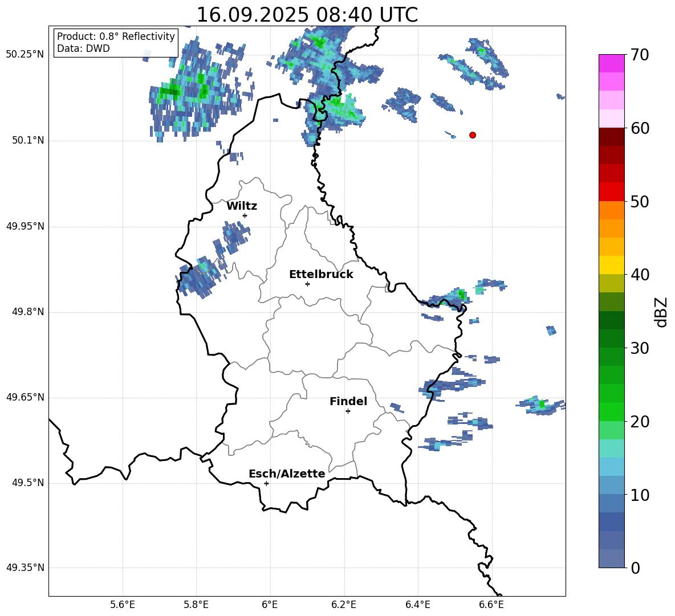Screen dimensions: 675x616
Task: Click the colorbar value 20
Action: (x=640, y=421)
